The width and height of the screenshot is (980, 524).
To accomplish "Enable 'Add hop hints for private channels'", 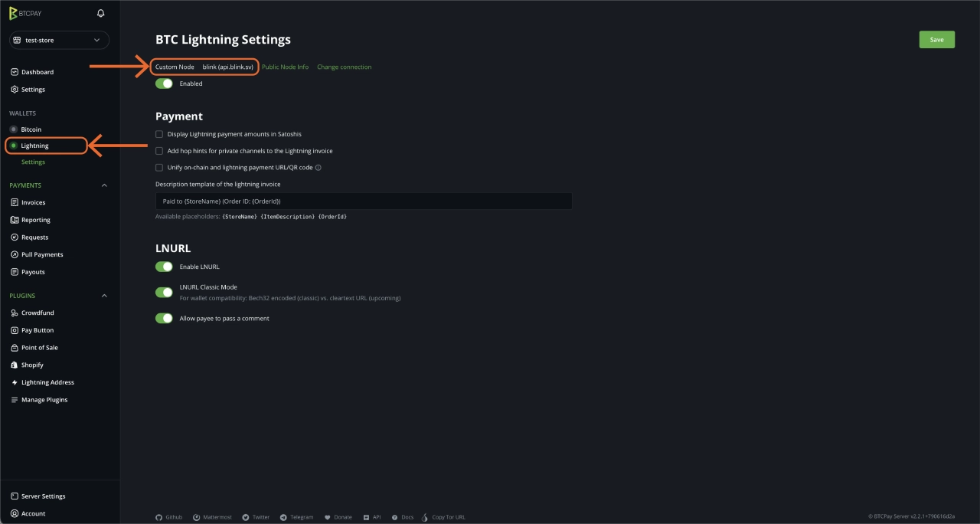I will 159,151.
